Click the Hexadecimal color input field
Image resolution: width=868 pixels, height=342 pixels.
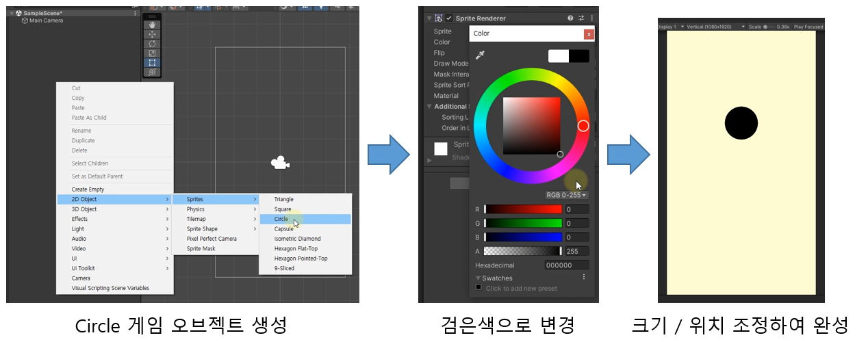pos(567,265)
